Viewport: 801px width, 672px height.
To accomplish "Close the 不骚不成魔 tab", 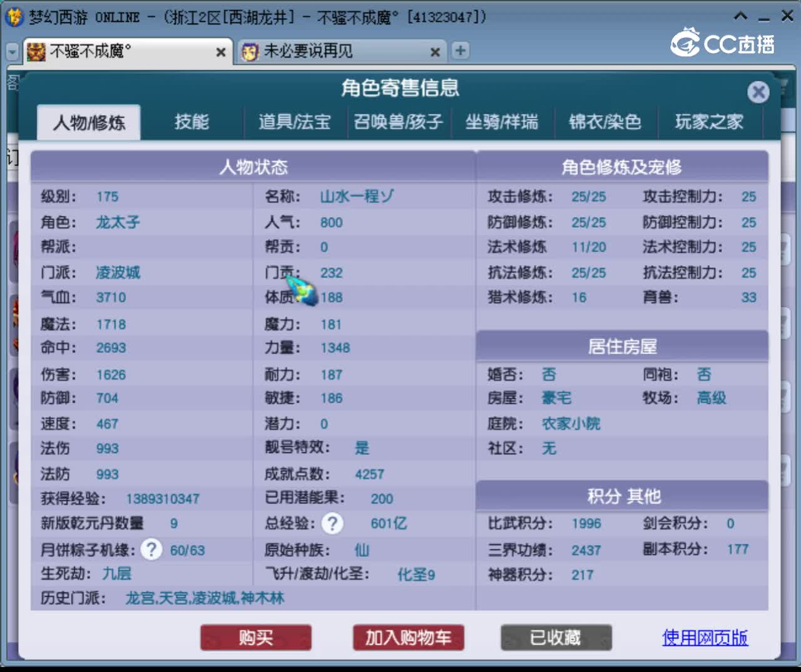I will [x=220, y=52].
